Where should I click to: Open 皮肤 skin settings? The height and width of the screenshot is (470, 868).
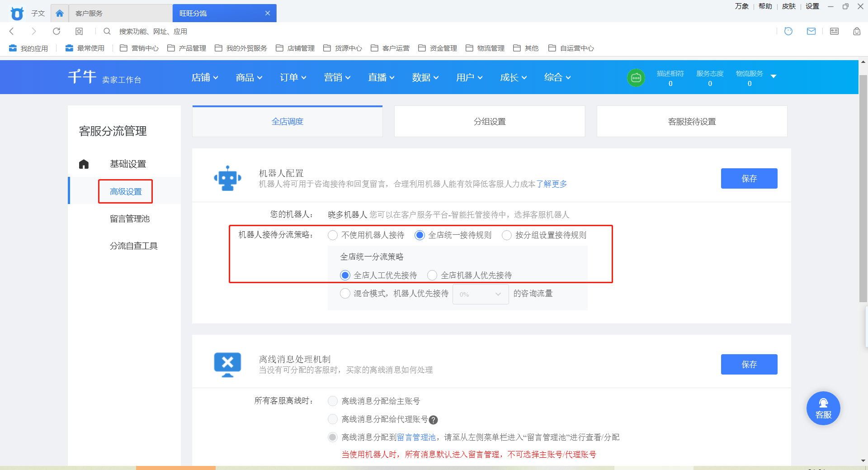coord(789,6)
